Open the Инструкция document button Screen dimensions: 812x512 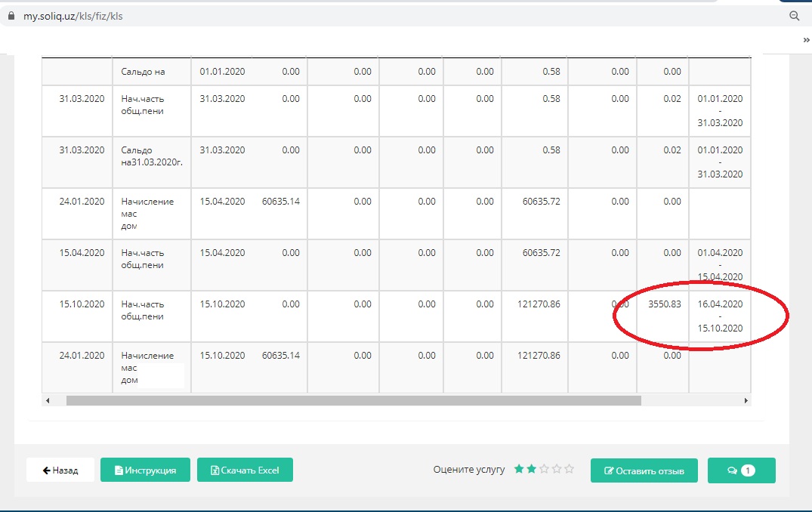(144, 470)
